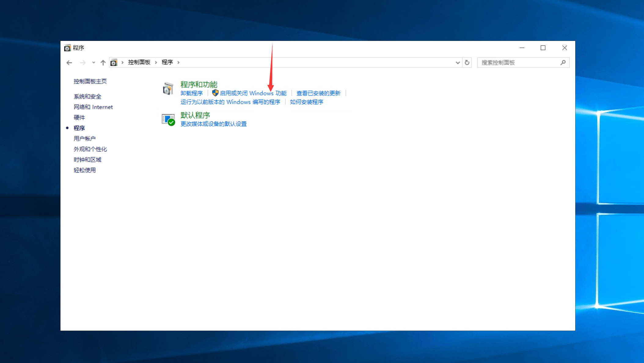The image size is (644, 363).
Task: Click 查看已安装的更新 link
Action: click(x=318, y=93)
